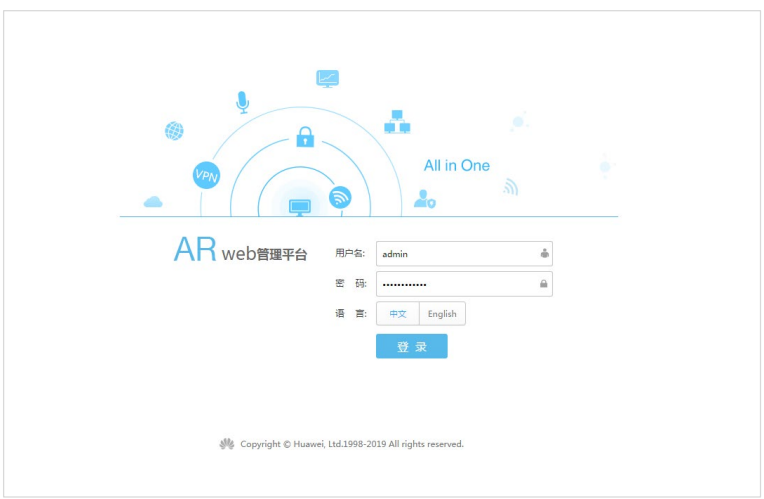Click the cloud icon
Viewport: 764px width, 499px height.
pos(153,202)
